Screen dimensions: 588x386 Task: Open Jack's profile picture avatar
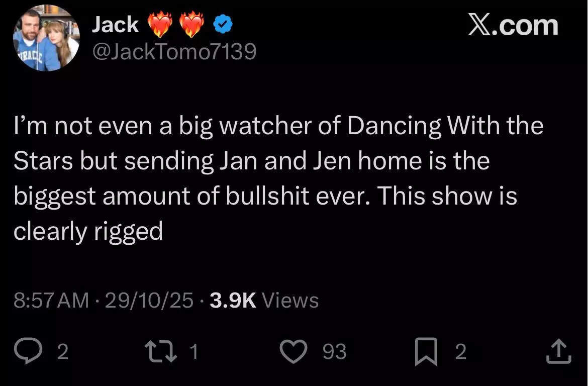point(46,39)
